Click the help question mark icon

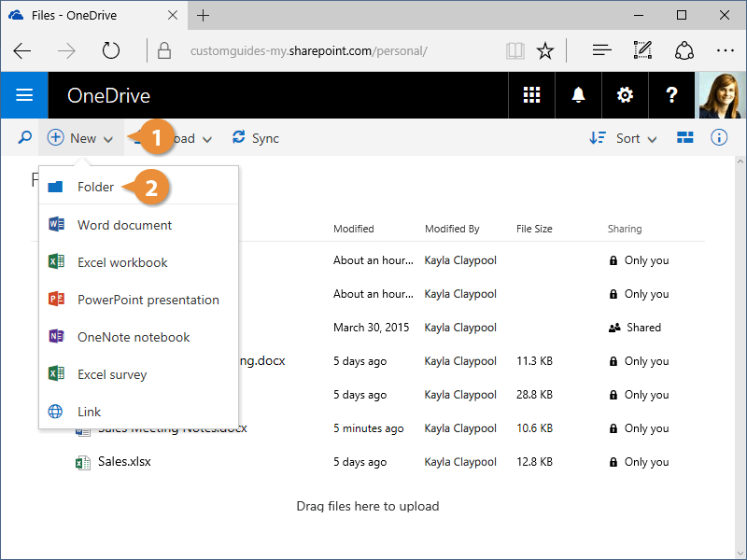671,95
